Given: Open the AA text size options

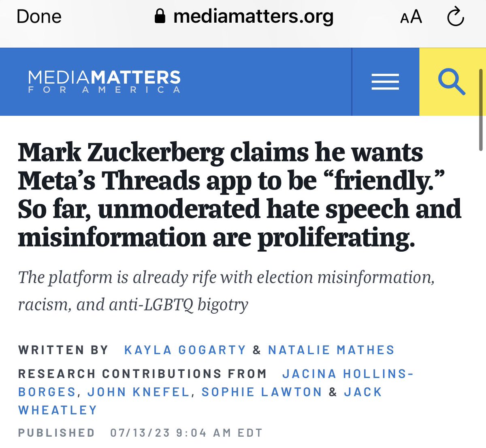Looking at the screenshot, I should pyautogui.click(x=411, y=17).
